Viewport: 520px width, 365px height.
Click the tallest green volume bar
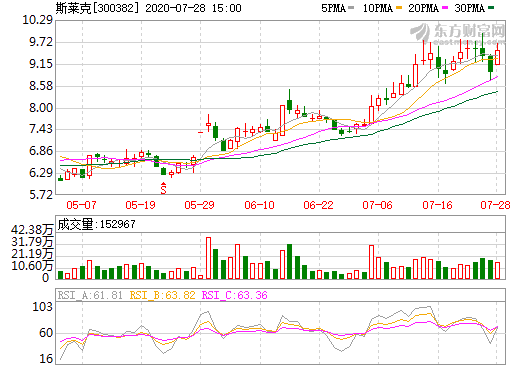[x=289, y=262]
